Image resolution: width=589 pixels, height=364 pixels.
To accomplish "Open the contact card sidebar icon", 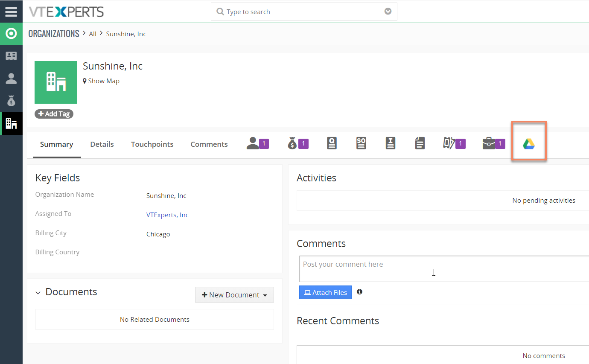I will coord(11,56).
